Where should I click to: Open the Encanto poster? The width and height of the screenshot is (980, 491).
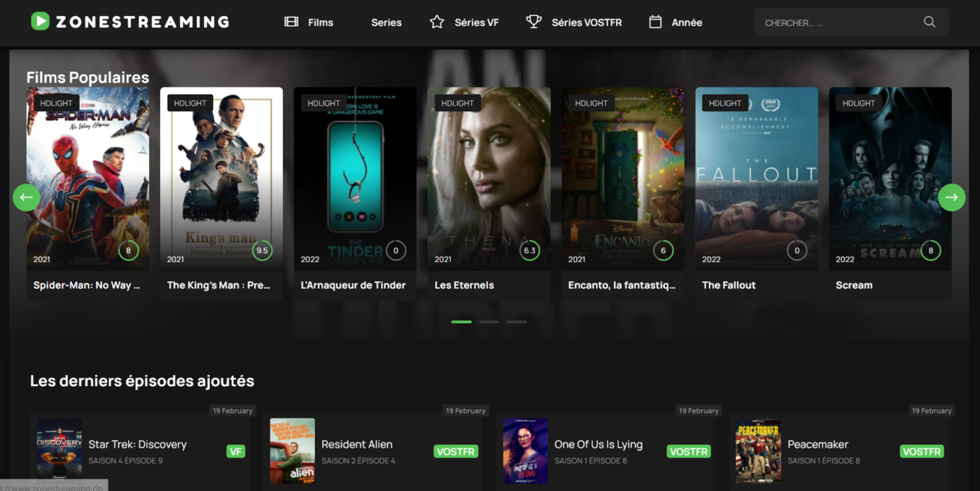click(x=623, y=178)
